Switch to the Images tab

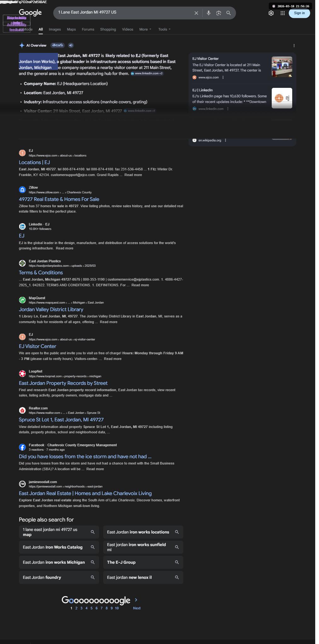tap(55, 29)
